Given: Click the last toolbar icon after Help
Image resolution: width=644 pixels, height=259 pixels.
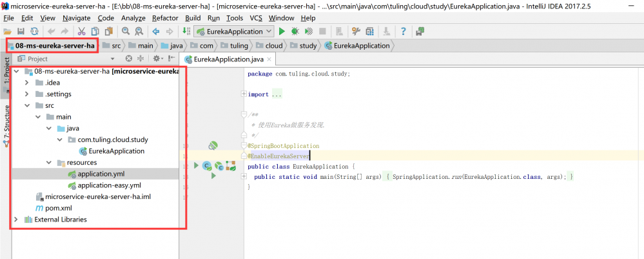Looking at the screenshot, I should (420, 31).
